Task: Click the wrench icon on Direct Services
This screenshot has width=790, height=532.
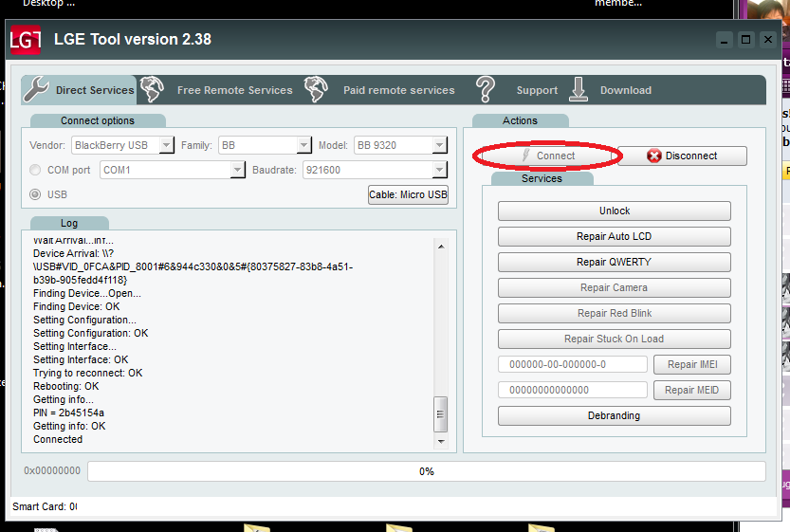Action: (36, 89)
